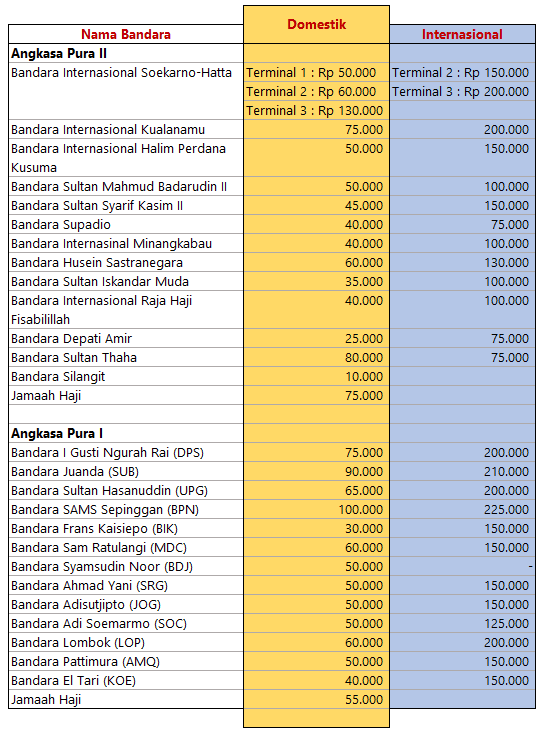The image size is (546, 738).
Task: Click Bandara Husein Sastranegara name
Action: pyautogui.click(x=96, y=263)
